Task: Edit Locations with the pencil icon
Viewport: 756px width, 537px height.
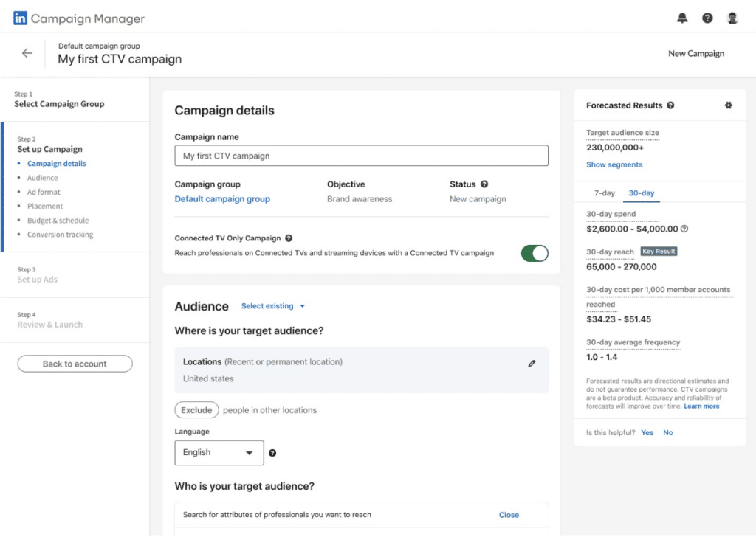Action: pyautogui.click(x=532, y=364)
